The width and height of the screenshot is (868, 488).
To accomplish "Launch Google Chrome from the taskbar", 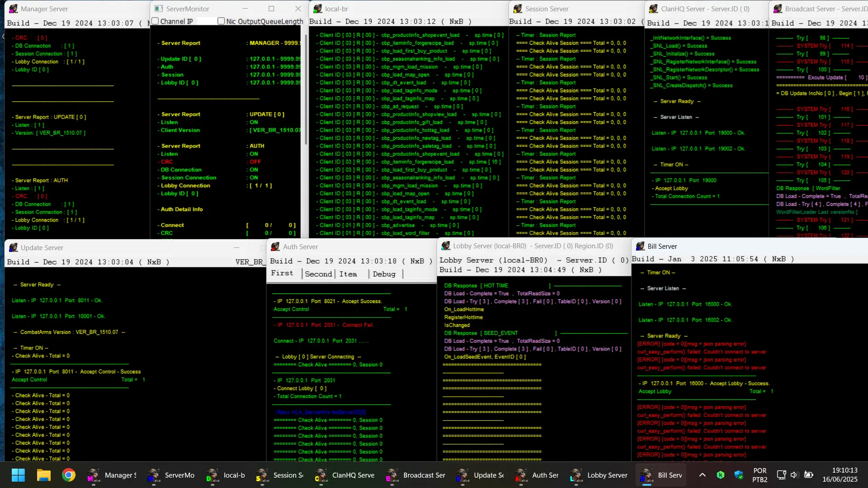I will point(69,475).
